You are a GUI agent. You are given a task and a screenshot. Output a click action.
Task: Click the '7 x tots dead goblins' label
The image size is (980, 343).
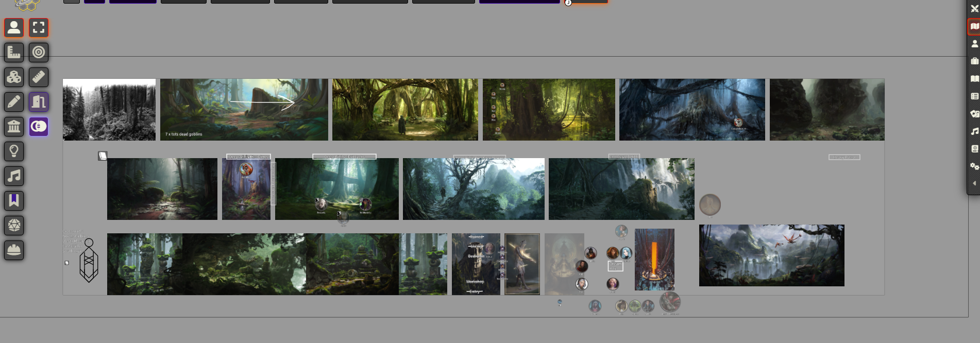tap(184, 134)
